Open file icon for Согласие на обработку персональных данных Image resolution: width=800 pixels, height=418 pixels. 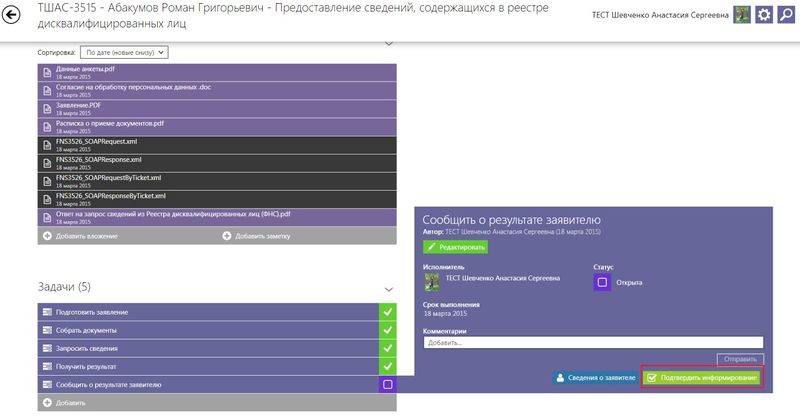click(47, 91)
